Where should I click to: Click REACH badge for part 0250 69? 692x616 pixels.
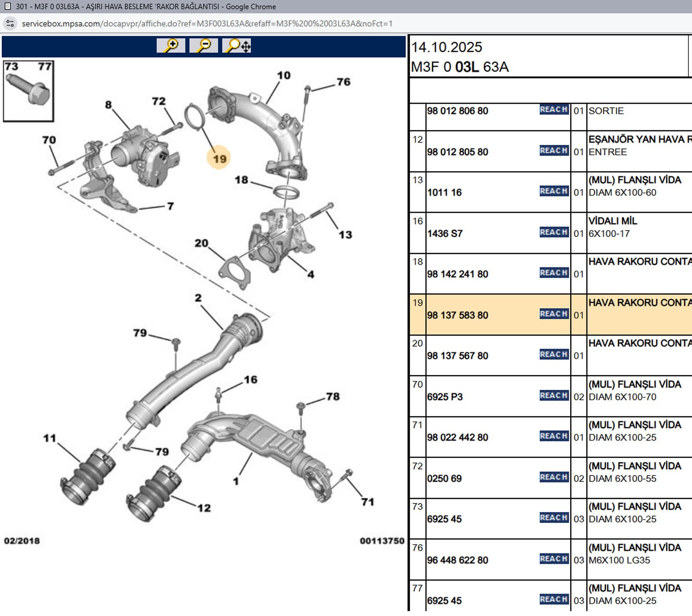click(x=554, y=477)
